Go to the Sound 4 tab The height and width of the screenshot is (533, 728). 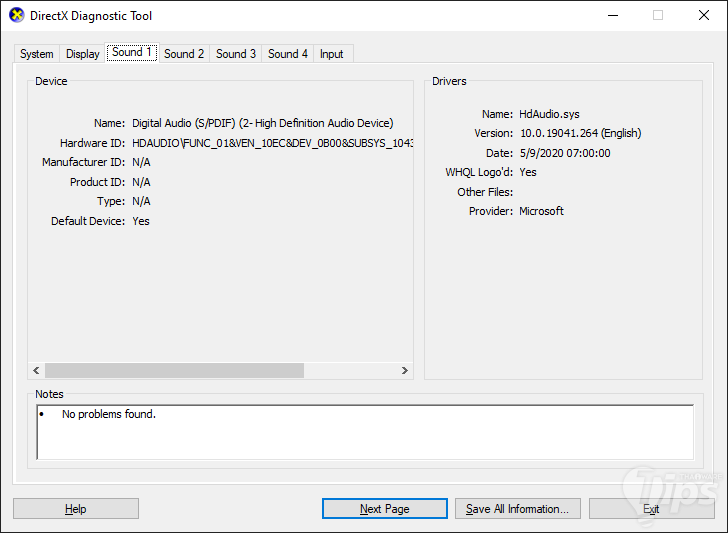tap(288, 54)
